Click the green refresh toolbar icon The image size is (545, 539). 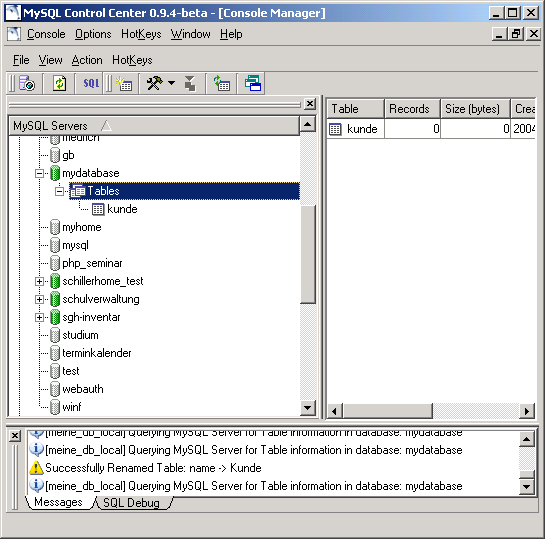click(59, 83)
